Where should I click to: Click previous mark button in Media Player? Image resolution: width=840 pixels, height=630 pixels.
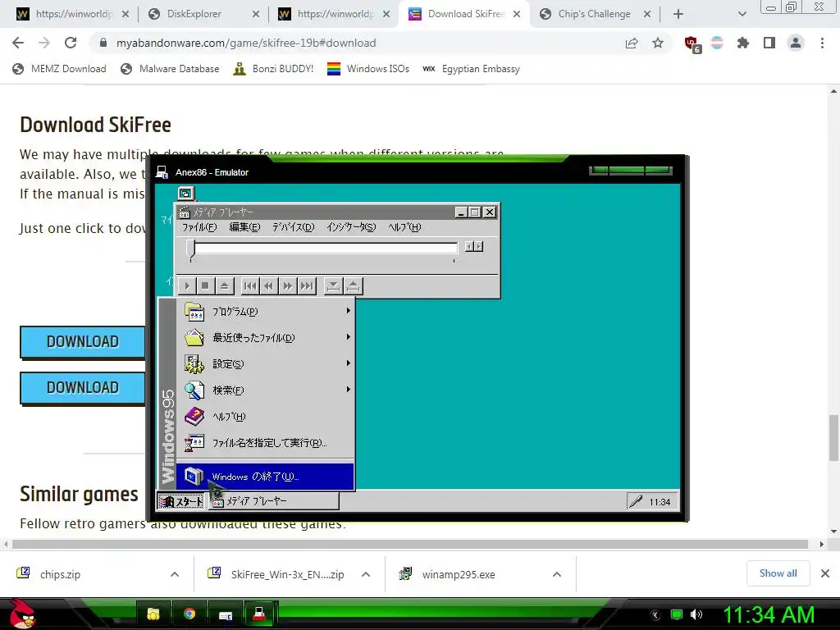click(249, 286)
